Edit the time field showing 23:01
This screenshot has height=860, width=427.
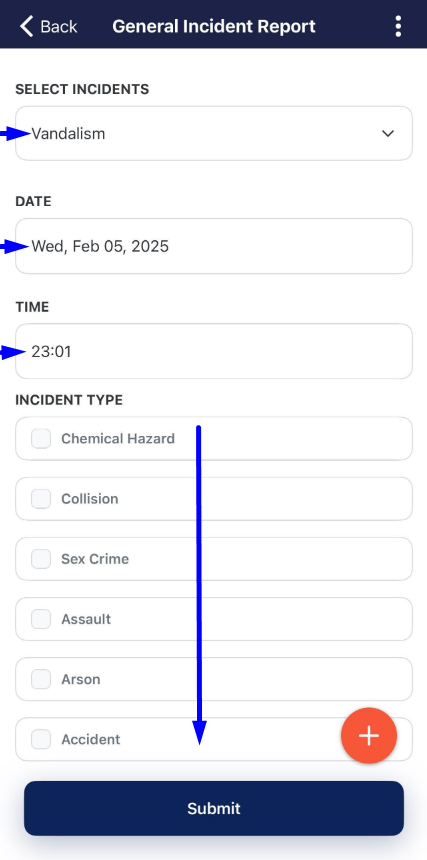click(214, 351)
